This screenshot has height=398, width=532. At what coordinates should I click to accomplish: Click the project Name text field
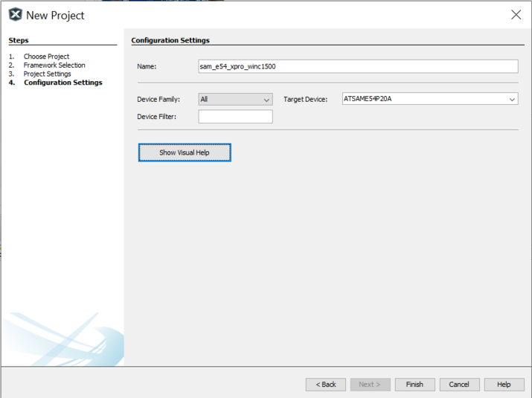coord(358,66)
